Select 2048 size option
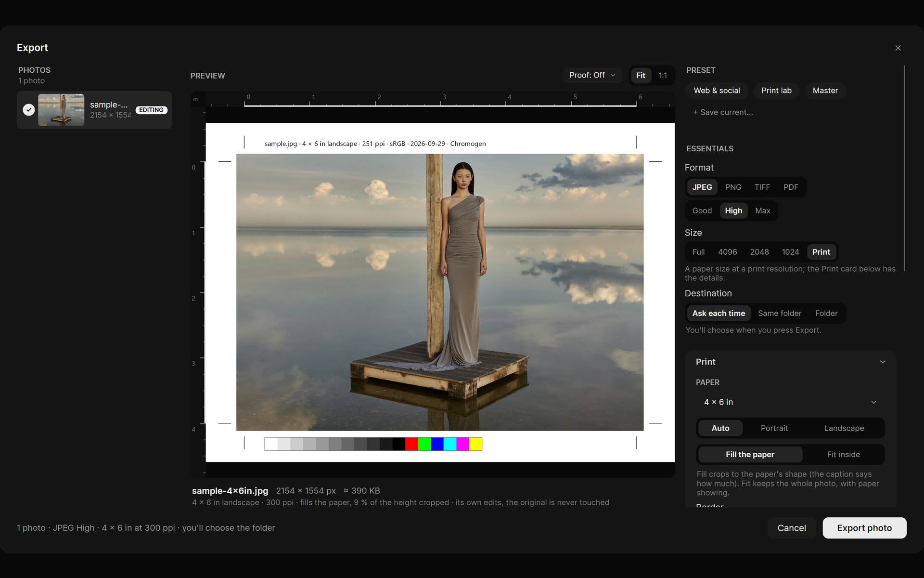This screenshot has width=924, height=578. tap(759, 252)
